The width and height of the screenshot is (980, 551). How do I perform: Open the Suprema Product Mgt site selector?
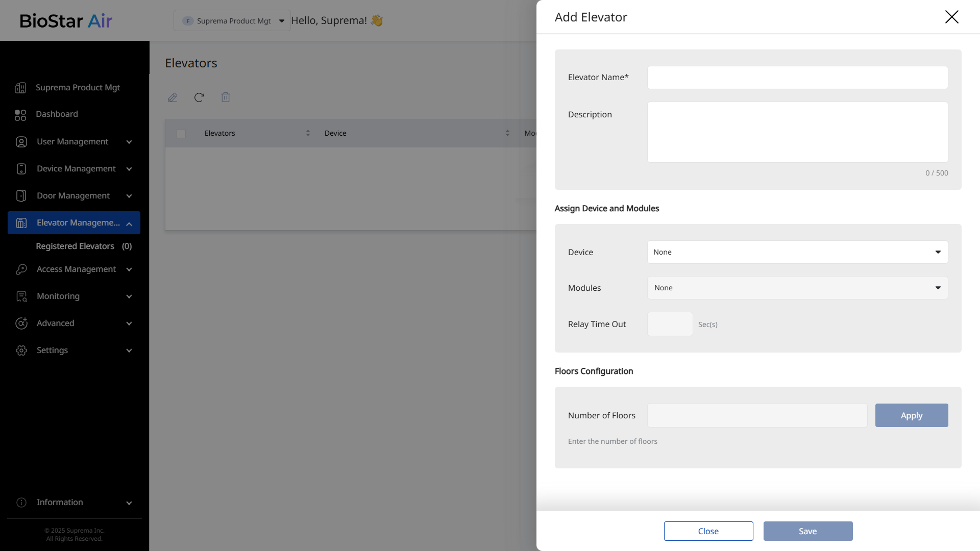(232, 21)
